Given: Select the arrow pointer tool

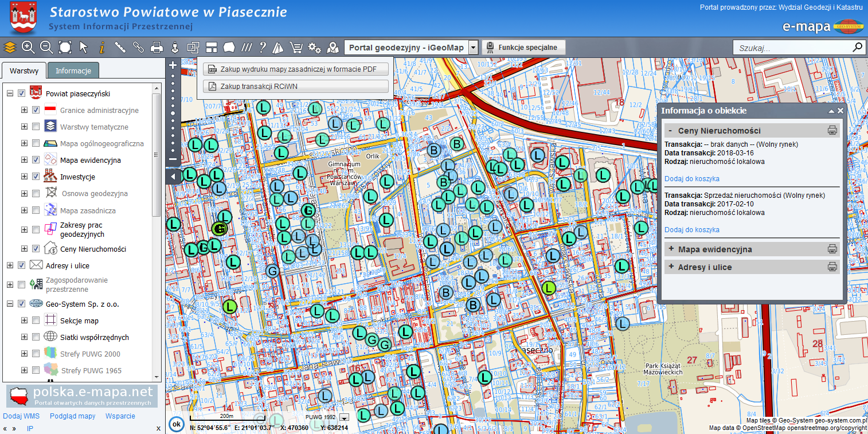Looking at the screenshot, I should tap(84, 47).
